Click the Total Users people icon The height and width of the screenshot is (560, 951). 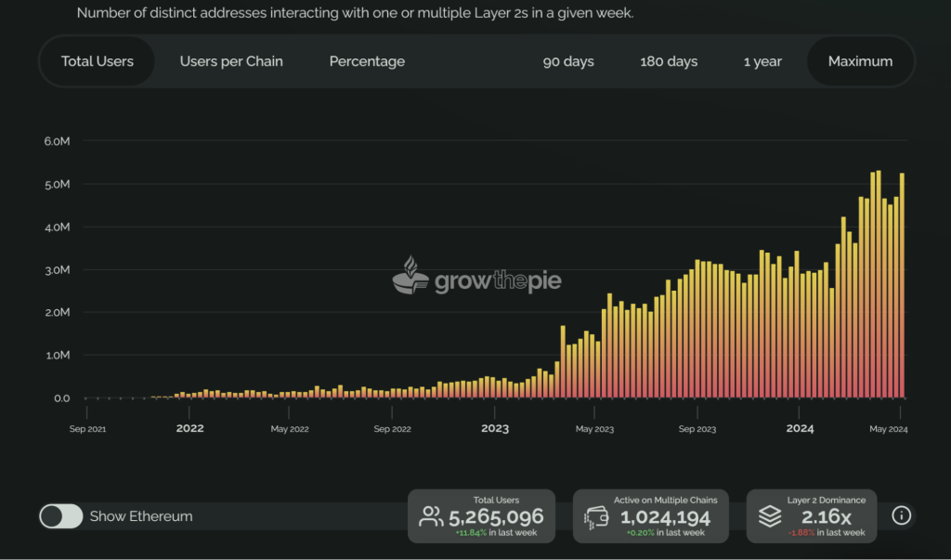(431, 516)
